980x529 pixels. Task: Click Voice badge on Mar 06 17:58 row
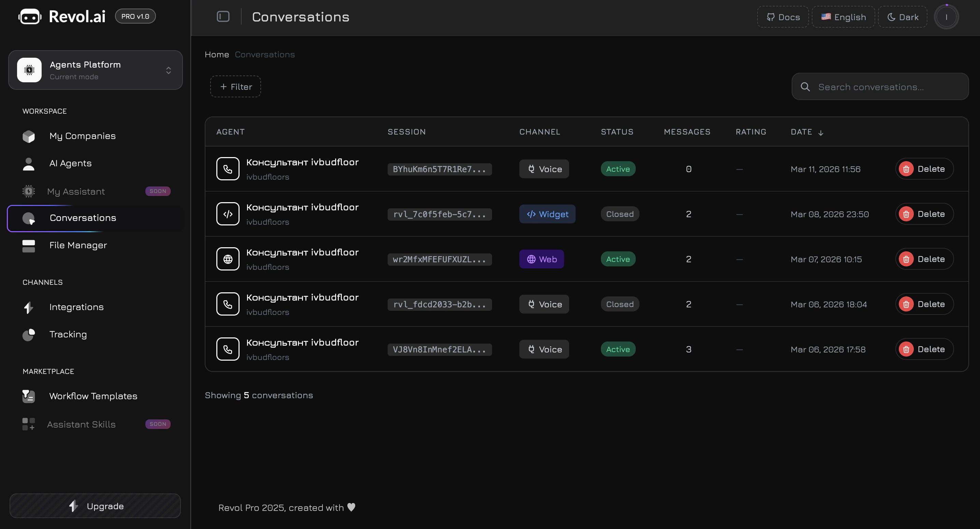[544, 349]
